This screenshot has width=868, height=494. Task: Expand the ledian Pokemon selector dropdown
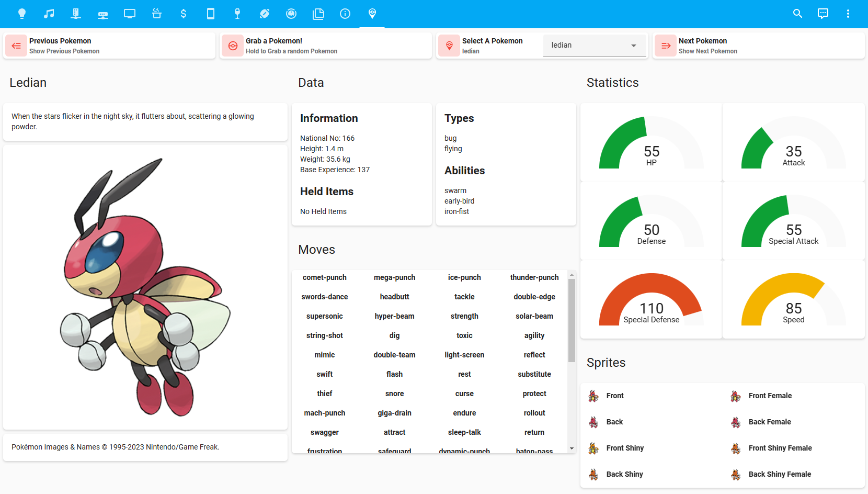tap(595, 45)
